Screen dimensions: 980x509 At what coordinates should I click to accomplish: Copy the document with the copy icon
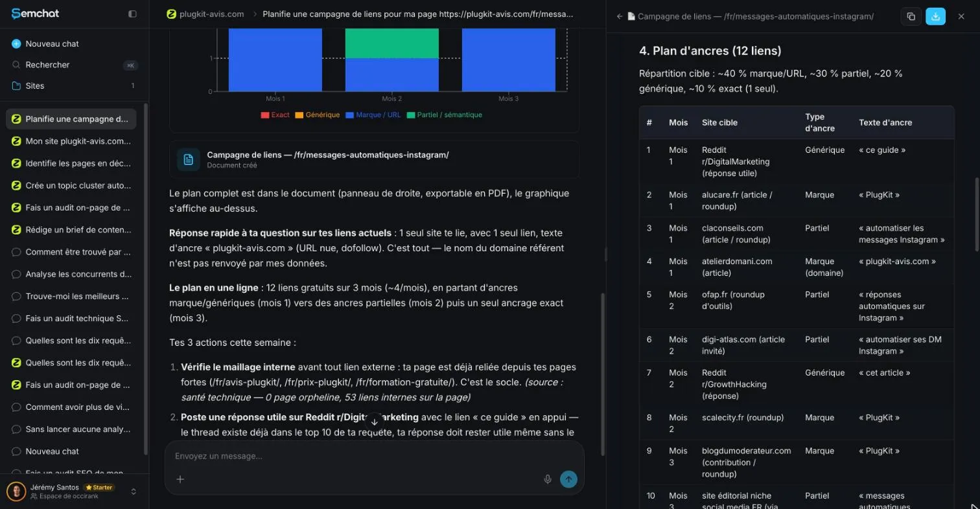click(911, 16)
